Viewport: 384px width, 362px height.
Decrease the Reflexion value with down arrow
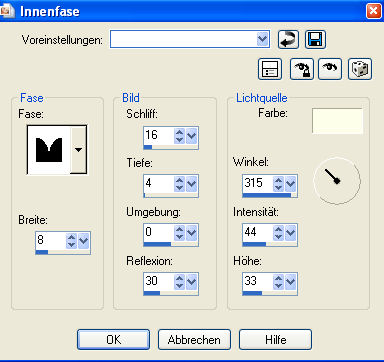pyautogui.click(x=179, y=286)
